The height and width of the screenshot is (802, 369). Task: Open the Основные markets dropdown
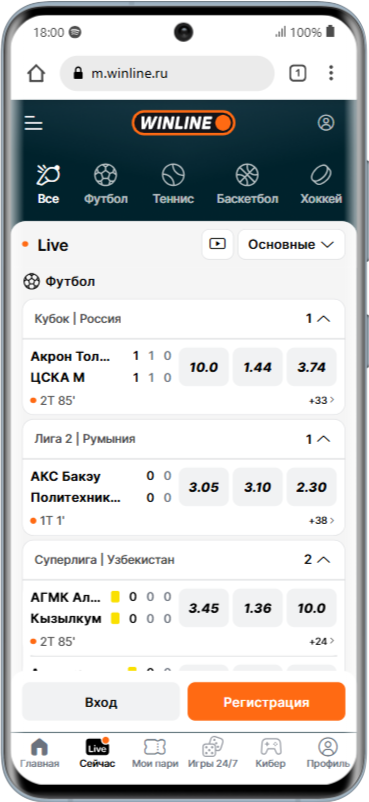pos(291,244)
